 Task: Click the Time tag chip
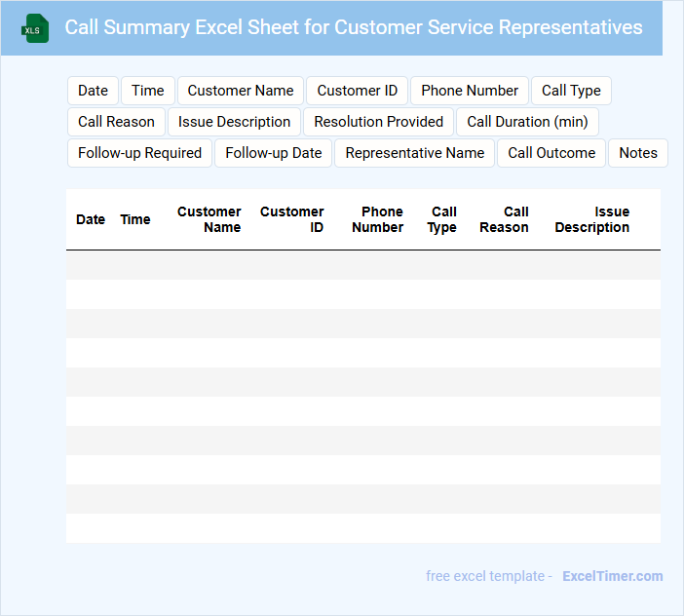pyautogui.click(x=147, y=91)
